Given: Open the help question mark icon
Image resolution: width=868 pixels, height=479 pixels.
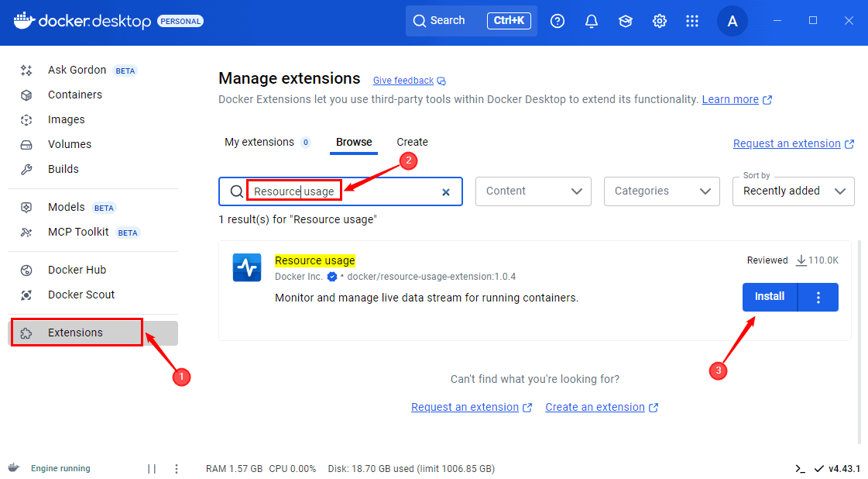Looking at the screenshot, I should (x=558, y=21).
